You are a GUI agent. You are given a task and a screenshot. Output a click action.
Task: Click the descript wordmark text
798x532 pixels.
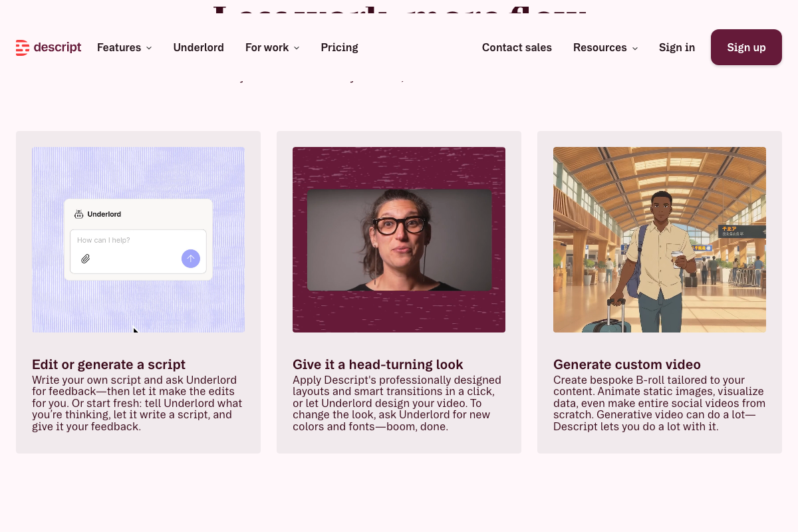coord(57,47)
